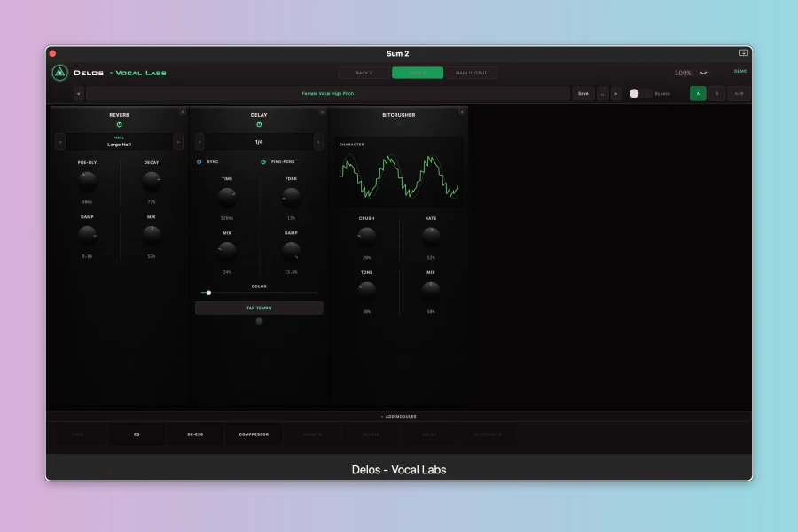This screenshot has height=532, width=798.
Task: Click the Delay TIME knob
Action: pyautogui.click(x=227, y=198)
